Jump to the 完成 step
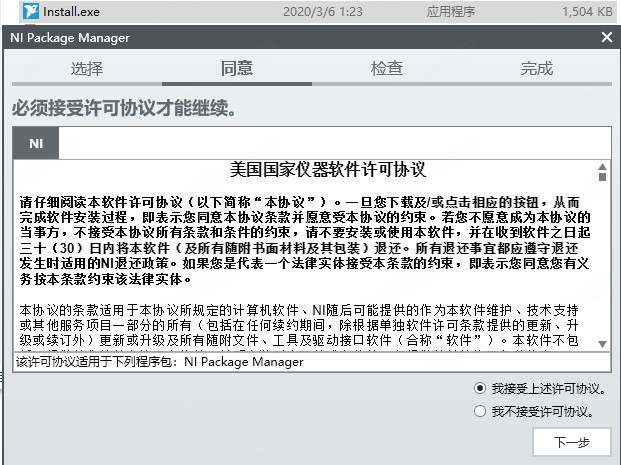621x465 pixels. [537, 69]
